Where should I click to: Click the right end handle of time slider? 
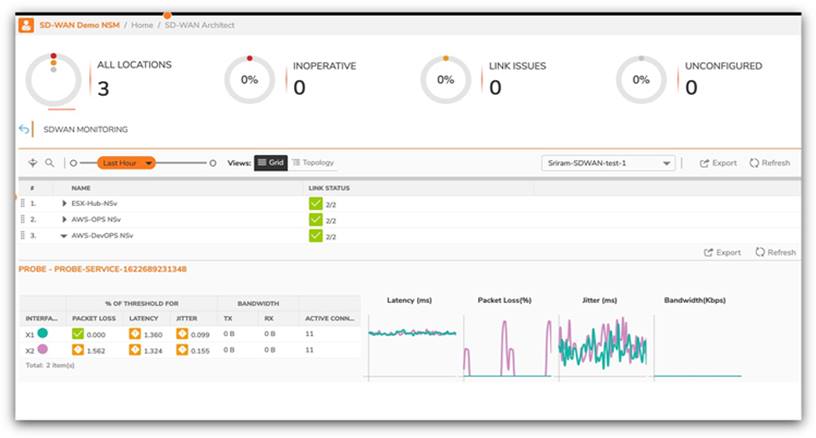pos(212,163)
